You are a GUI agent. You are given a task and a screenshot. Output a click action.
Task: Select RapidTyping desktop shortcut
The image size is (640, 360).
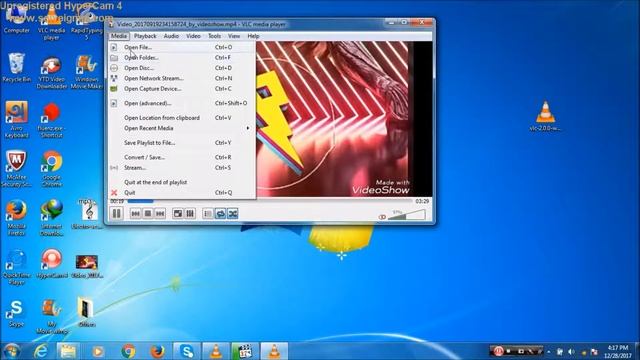[86, 22]
